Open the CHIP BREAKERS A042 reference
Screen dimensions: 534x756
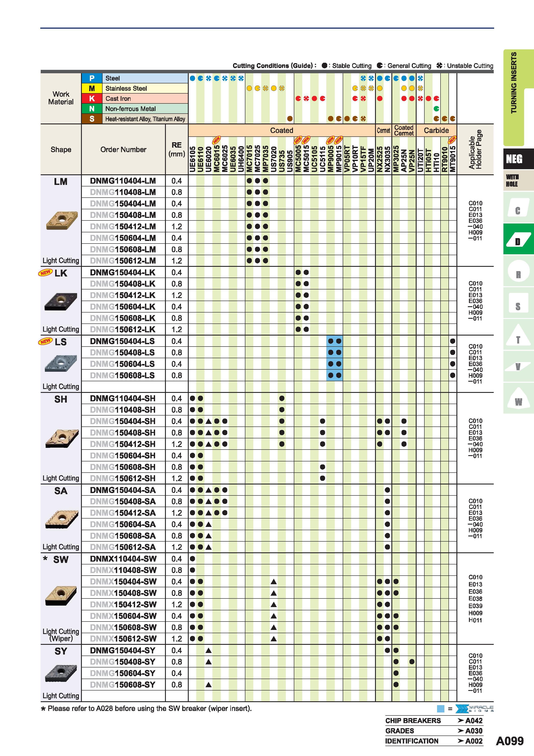tap(434, 721)
